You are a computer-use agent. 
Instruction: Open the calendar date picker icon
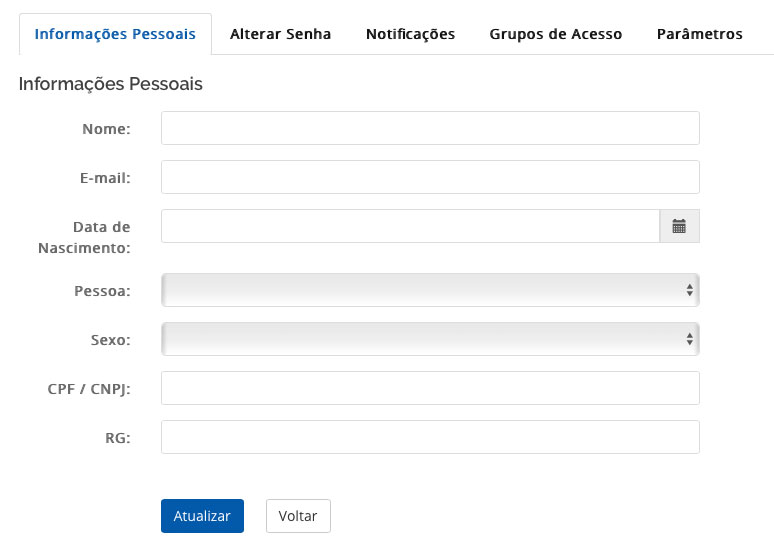click(679, 226)
